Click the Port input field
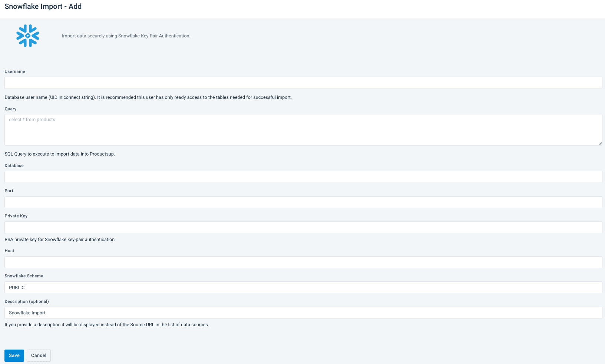 [303, 202]
